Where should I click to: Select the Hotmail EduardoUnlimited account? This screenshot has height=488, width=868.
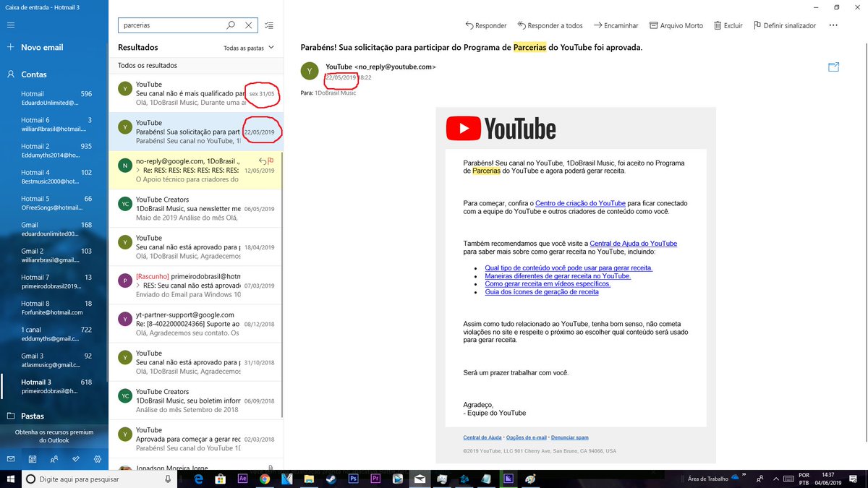(54, 99)
